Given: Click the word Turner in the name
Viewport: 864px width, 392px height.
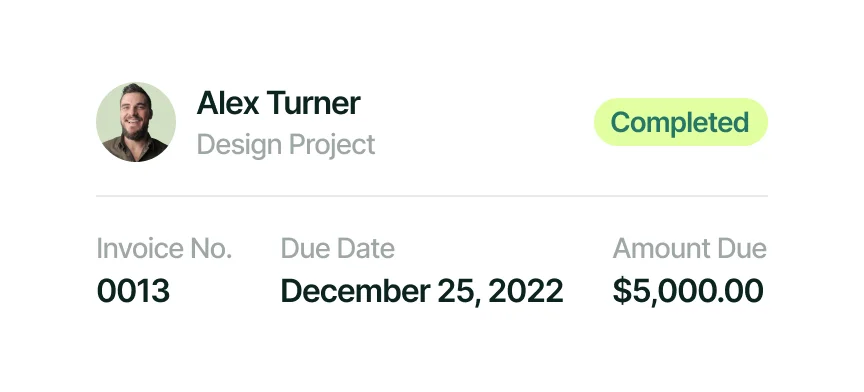Looking at the screenshot, I should click(x=314, y=103).
